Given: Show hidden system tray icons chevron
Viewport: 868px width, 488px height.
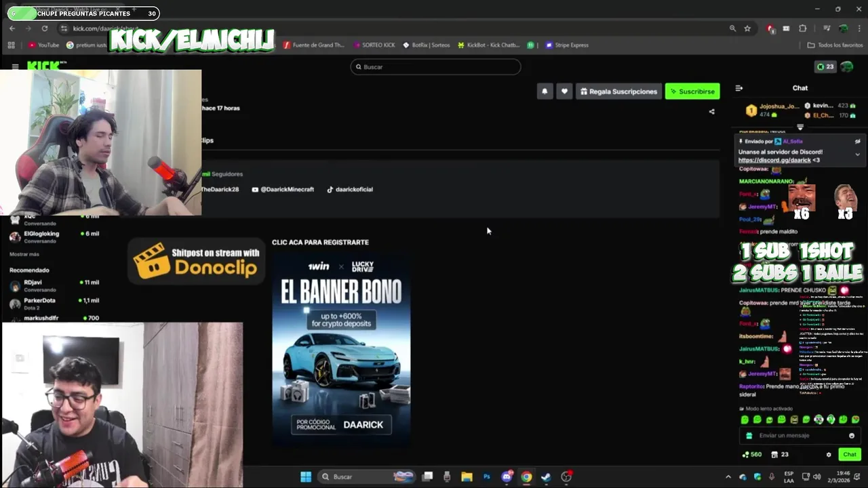Looking at the screenshot, I should (728, 476).
